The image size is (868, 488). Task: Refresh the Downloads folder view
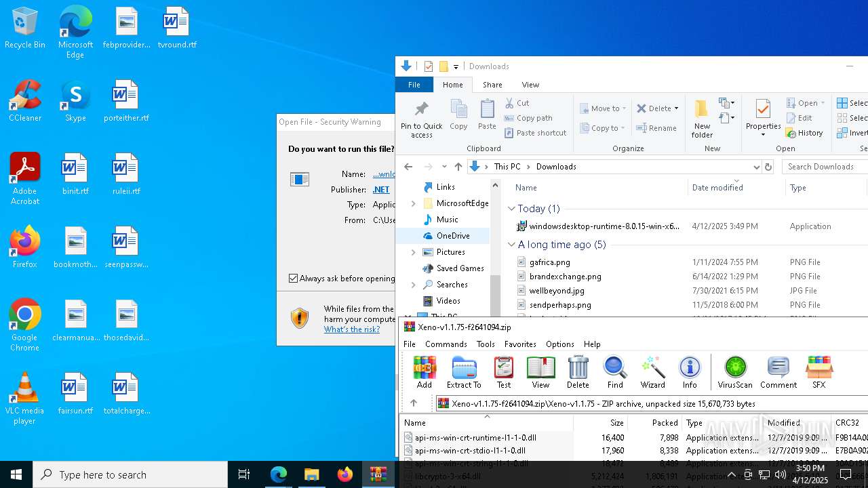pyautogui.click(x=768, y=167)
